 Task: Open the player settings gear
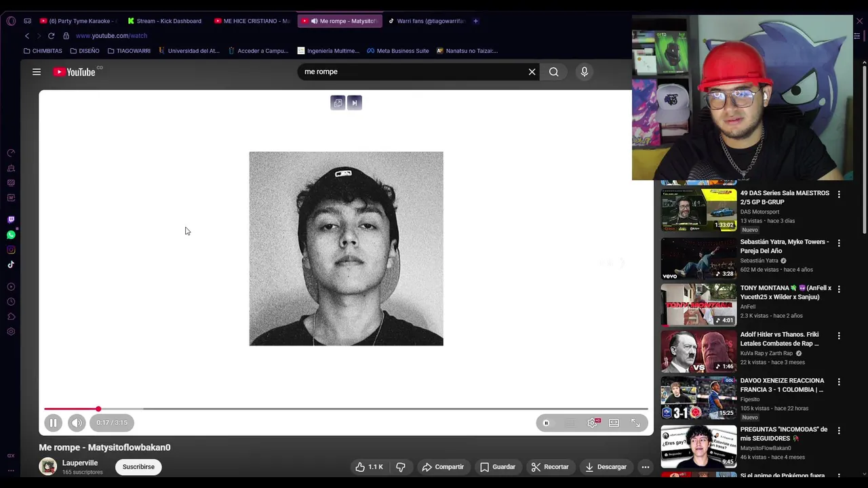tap(593, 423)
